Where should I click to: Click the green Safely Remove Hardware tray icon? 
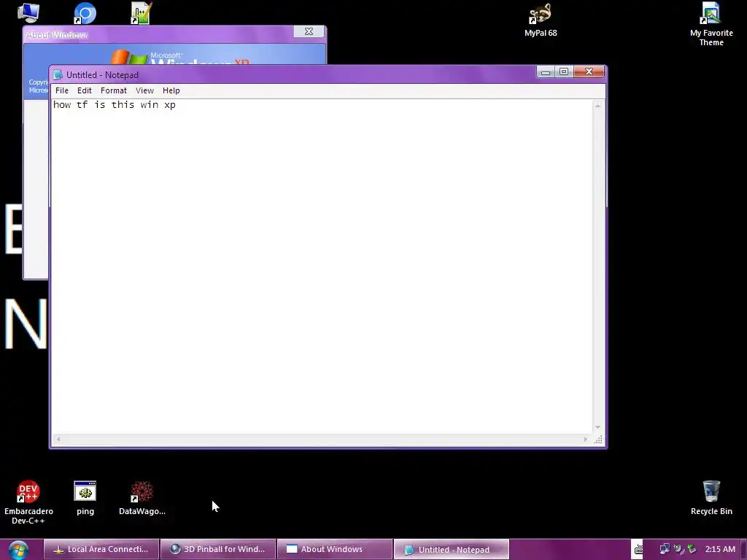tap(692, 550)
